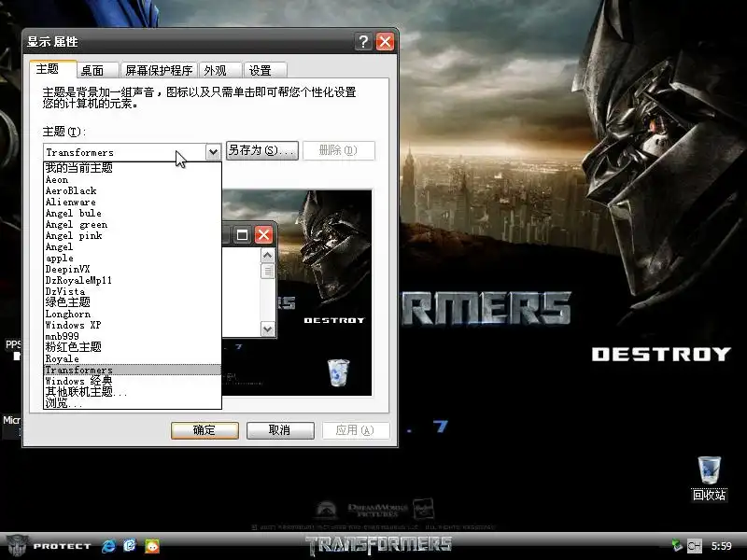Screen dimensions: 747x560
Task: Choose the Longhorn theme
Action: tap(133, 314)
